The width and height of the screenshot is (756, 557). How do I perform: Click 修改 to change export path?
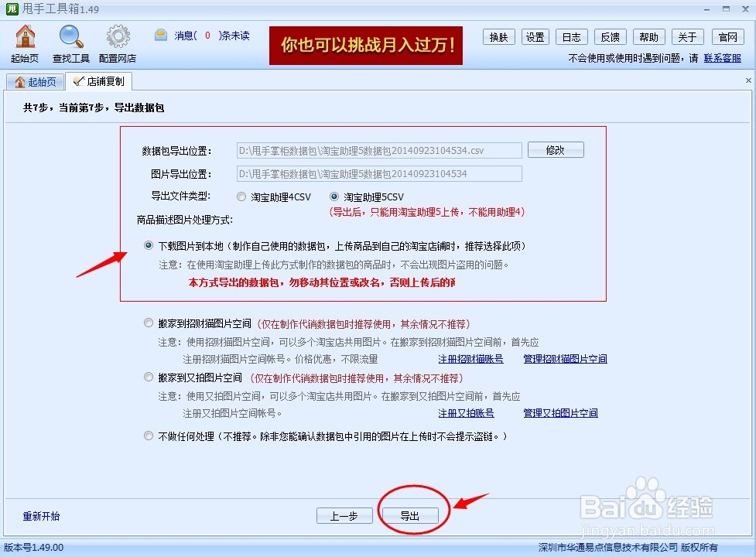556,150
